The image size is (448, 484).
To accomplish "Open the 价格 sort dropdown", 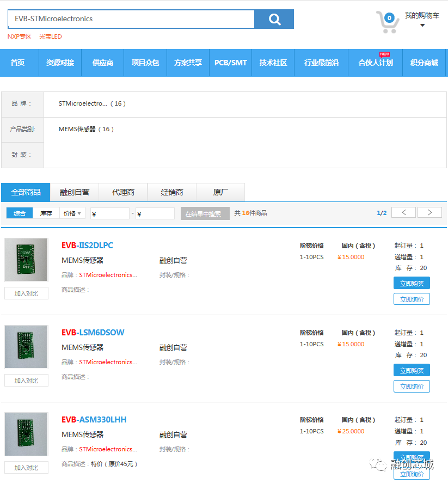I will (x=72, y=213).
